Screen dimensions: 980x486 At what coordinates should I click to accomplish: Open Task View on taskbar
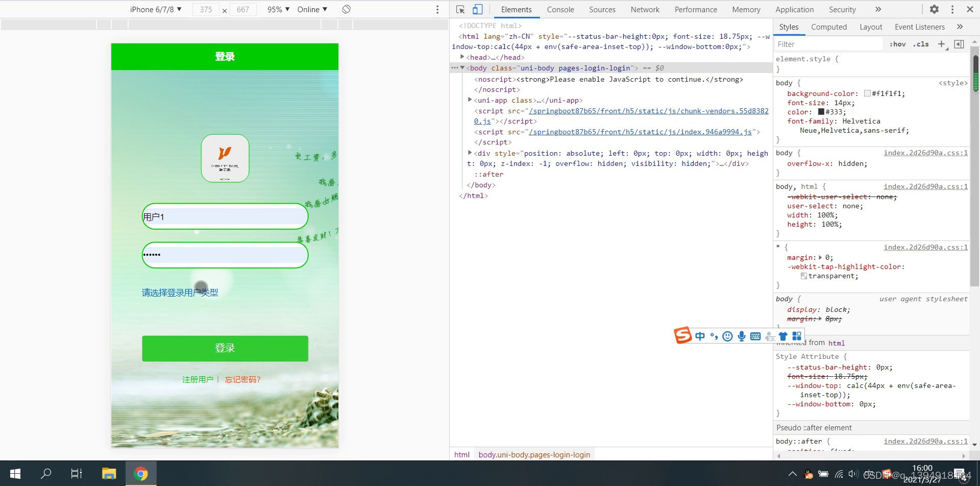coord(77,474)
